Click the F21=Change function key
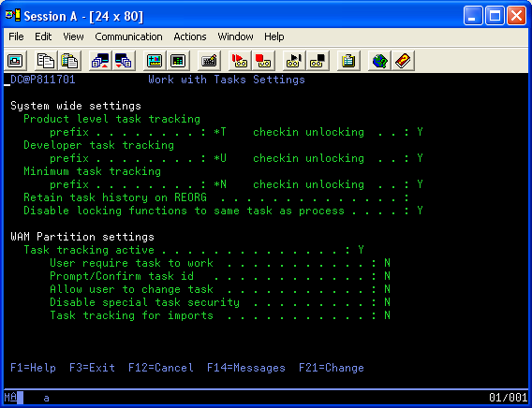This screenshot has width=532, height=408. coord(332,368)
